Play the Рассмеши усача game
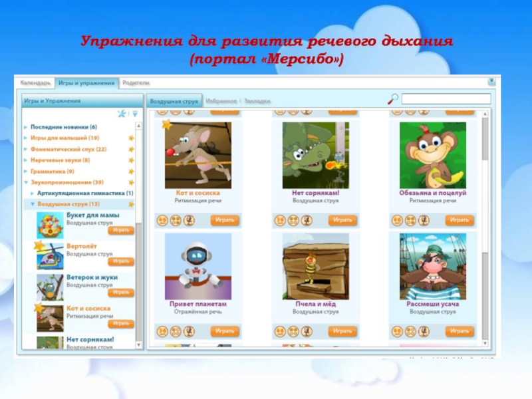 [460, 331]
